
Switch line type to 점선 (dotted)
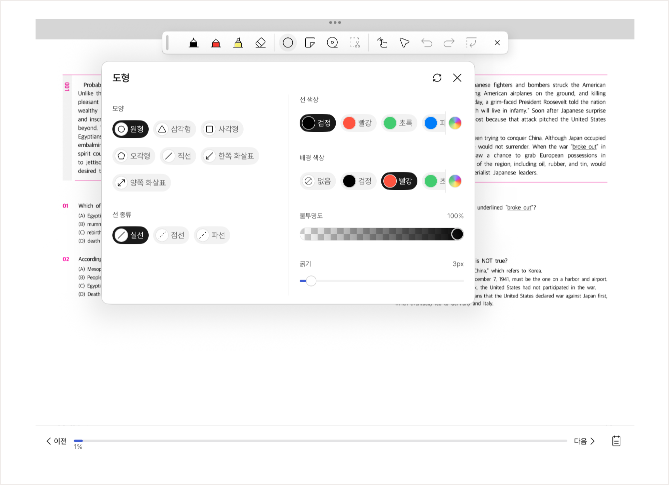point(172,235)
